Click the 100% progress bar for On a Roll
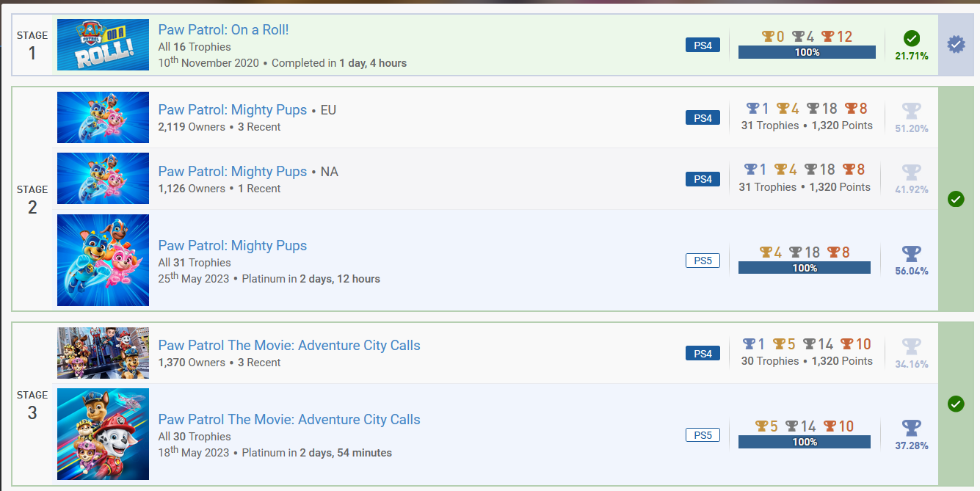Viewport: 980px width, 491px height. [807, 52]
